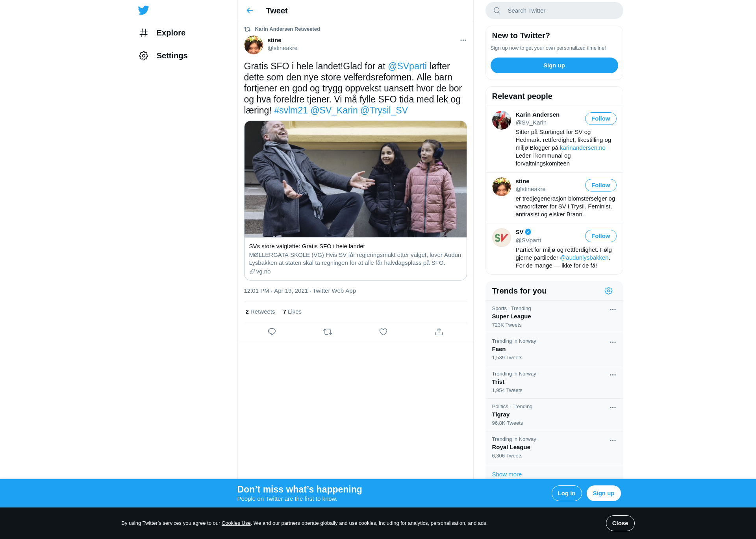The image size is (756, 539).
Task: Click Show more under trends
Action: 507,474
